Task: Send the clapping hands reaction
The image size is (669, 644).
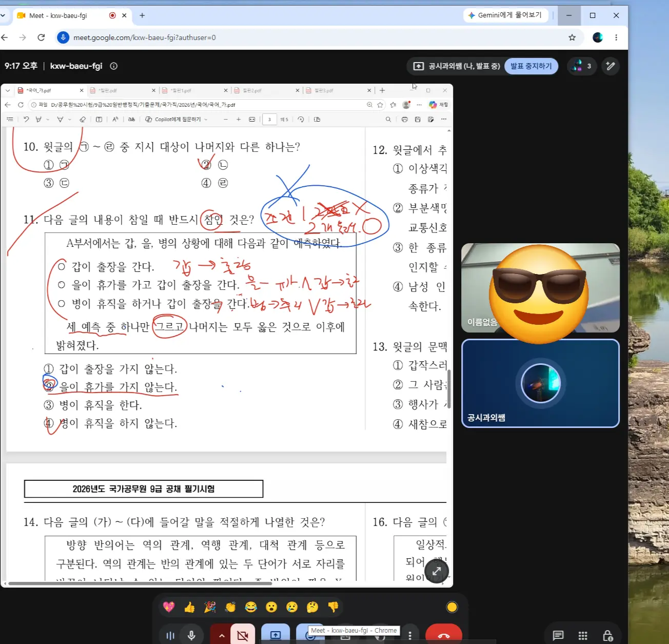Action: [230, 607]
